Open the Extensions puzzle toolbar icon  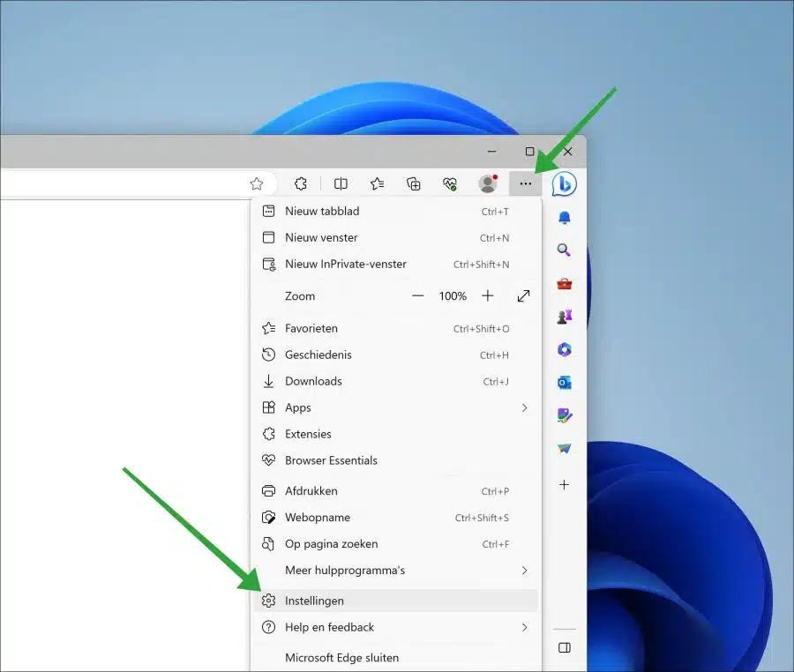coord(301,183)
